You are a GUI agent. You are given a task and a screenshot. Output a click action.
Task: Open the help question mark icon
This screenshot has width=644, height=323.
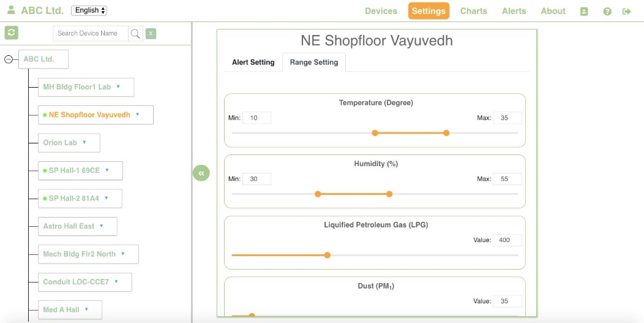tap(607, 12)
